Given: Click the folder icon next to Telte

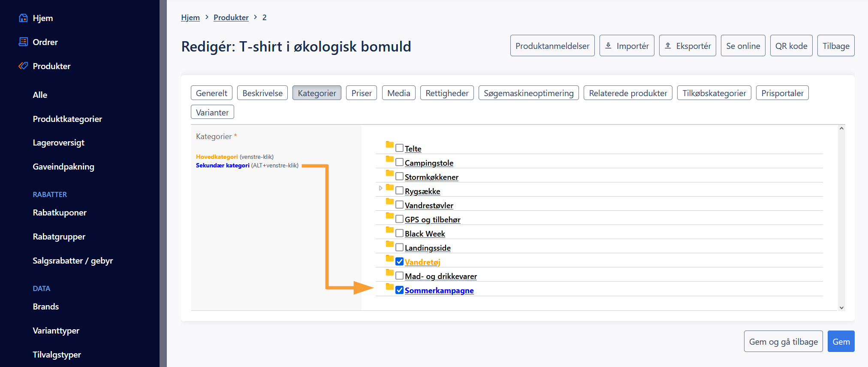Looking at the screenshot, I should tap(390, 145).
